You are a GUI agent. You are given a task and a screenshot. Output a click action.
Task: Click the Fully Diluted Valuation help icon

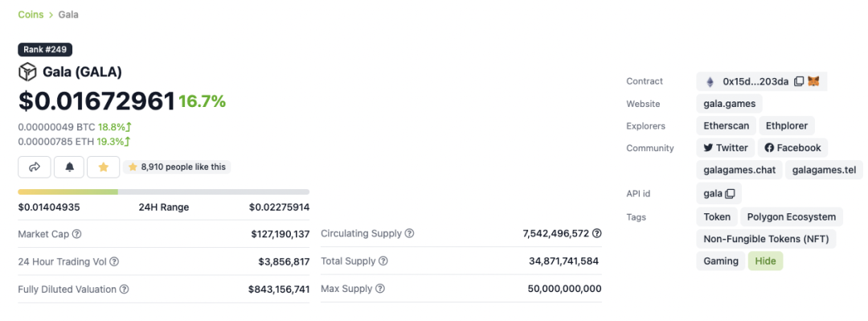pos(125,290)
